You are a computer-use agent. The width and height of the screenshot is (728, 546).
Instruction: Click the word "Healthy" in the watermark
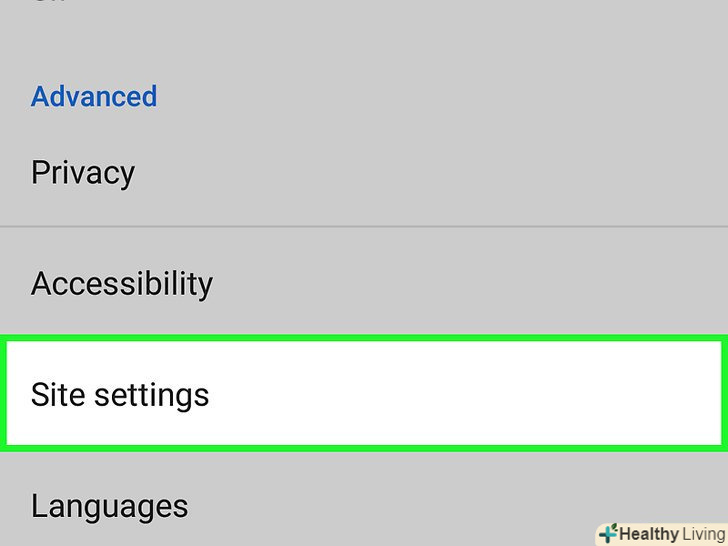coord(649,534)
